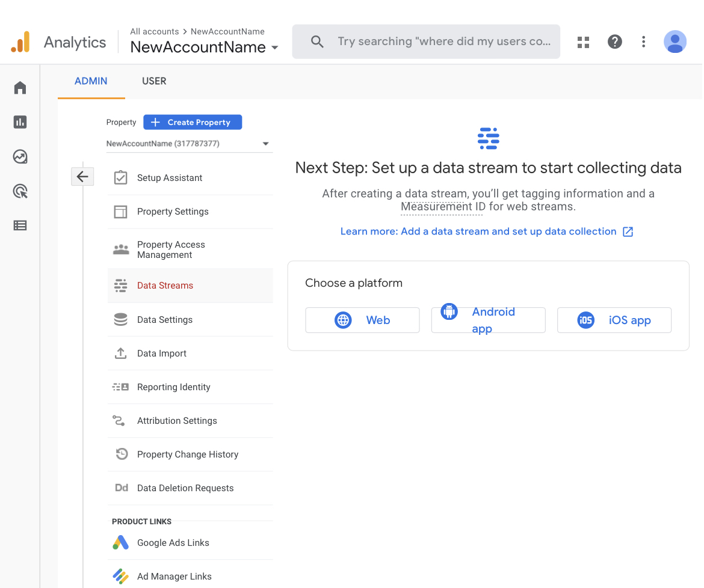The height and width of the screenshot is (588, 704).
Task: Open the Configure table icon in sidebar
Action: tap(20, 225)
